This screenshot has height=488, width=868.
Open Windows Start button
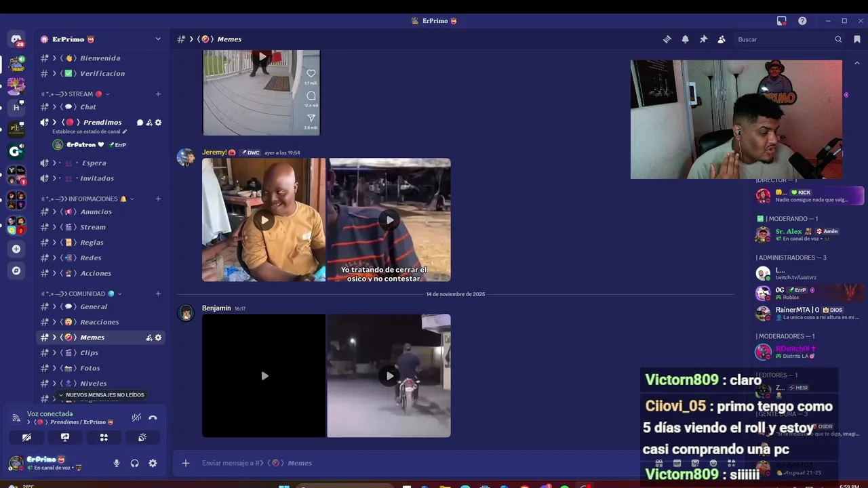[283, 485]
